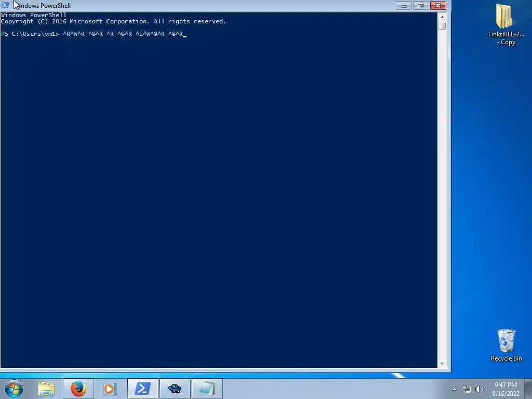The height and width of the screenshot is (399, 532).
Task: Open the network status tray icon
Action: (x=467, y=389)
